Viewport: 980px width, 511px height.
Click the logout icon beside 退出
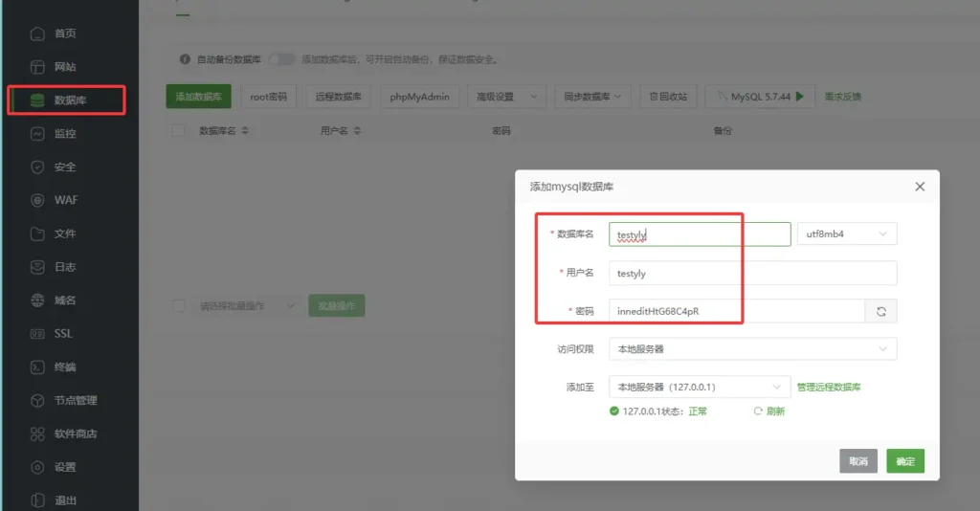pyautogui.click(x=37, y=500)
